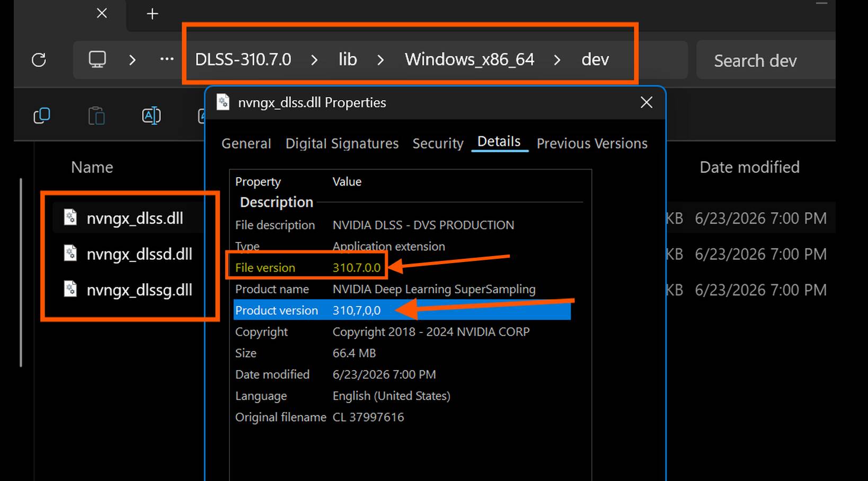The height and width of the screenshot is (481, 868).
Task: Click the modified date of nvngx_dlssg.dll
Action: [760, 290]
